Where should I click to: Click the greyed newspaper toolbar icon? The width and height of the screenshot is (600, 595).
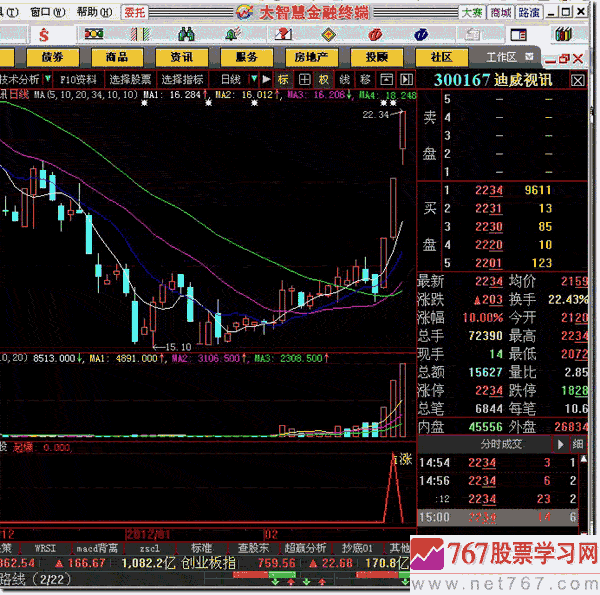472,35
